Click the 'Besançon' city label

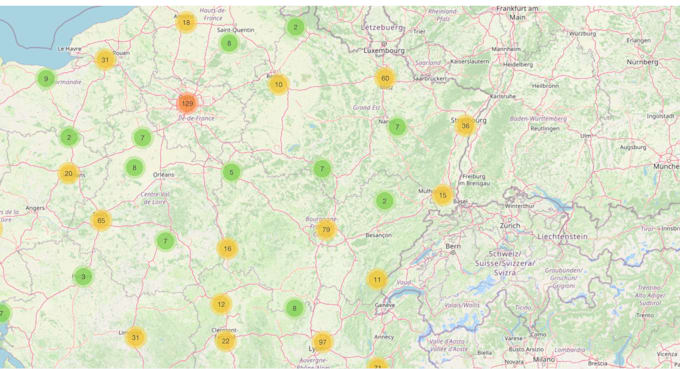click(x=379, y=235)
